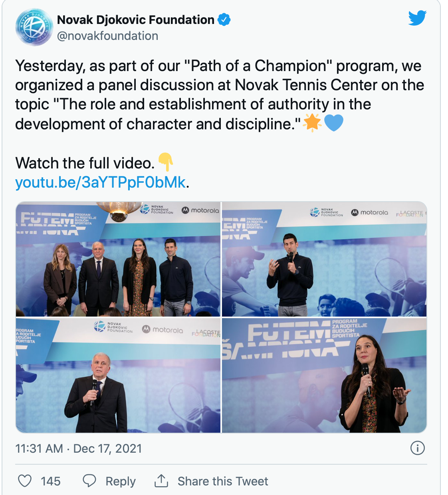Screen dimensions: 448x495
Task: Click the Novak Djokovic Foundation display name
Action: click(136, 20)
